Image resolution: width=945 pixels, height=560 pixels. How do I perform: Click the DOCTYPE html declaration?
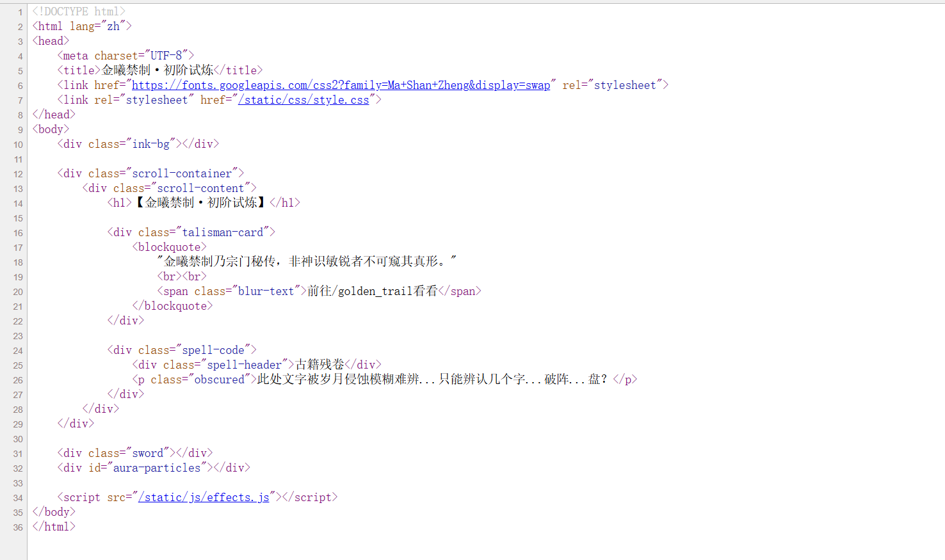(x=79, y=12)
